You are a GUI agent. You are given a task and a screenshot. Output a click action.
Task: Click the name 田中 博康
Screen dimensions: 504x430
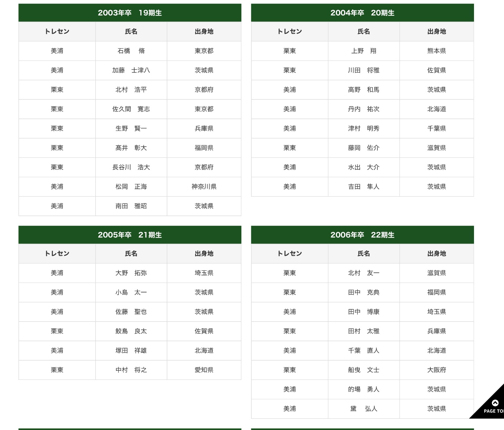coord(364,312)
